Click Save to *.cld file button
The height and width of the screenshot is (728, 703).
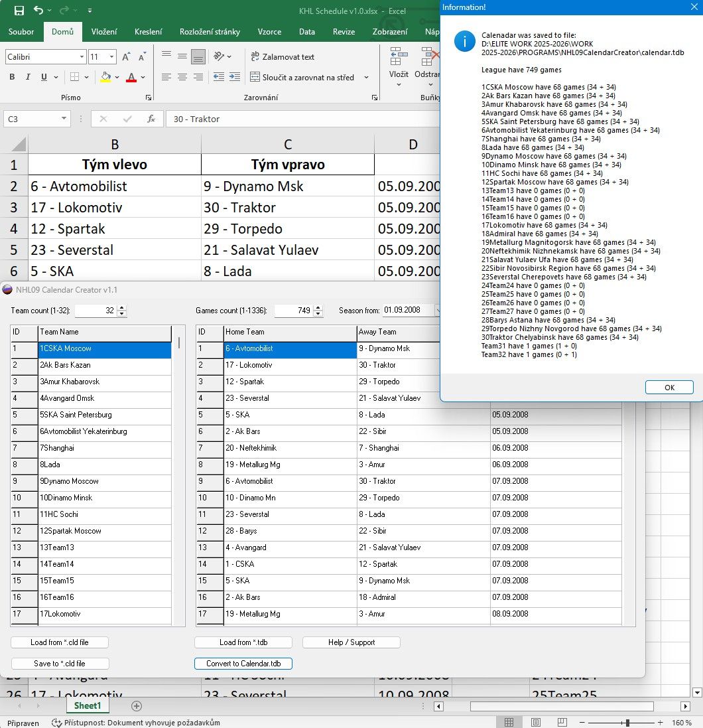pos(60,664)
